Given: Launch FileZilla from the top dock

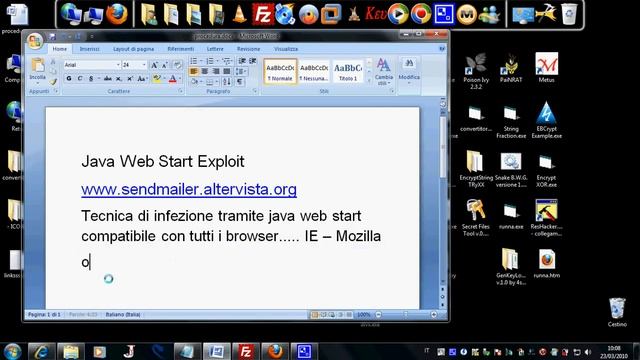Looking at the screenshot, I should click(x=262, y=14).
